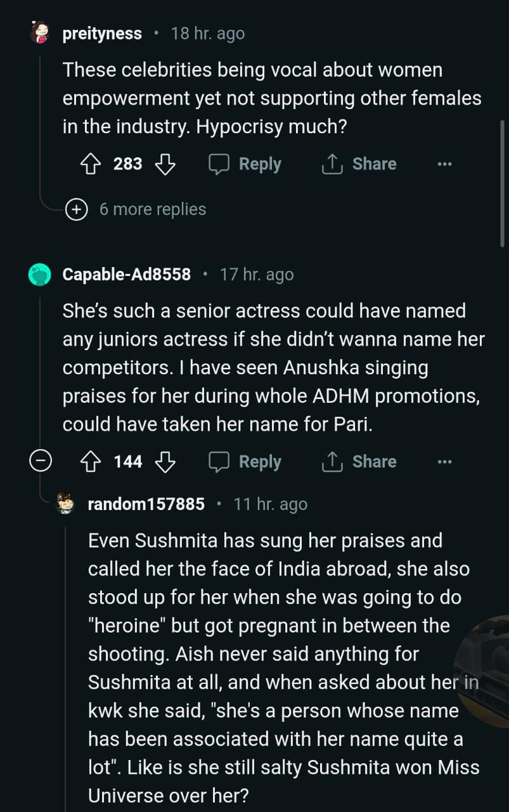Screen dimensions: 509x812
Task: Open more options on preityness's comment
Action: [444, 164]
